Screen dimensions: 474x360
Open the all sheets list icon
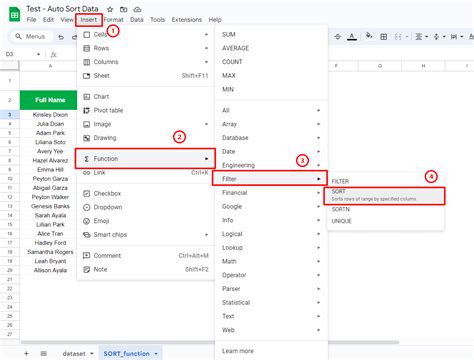click(x=43, y=353)
